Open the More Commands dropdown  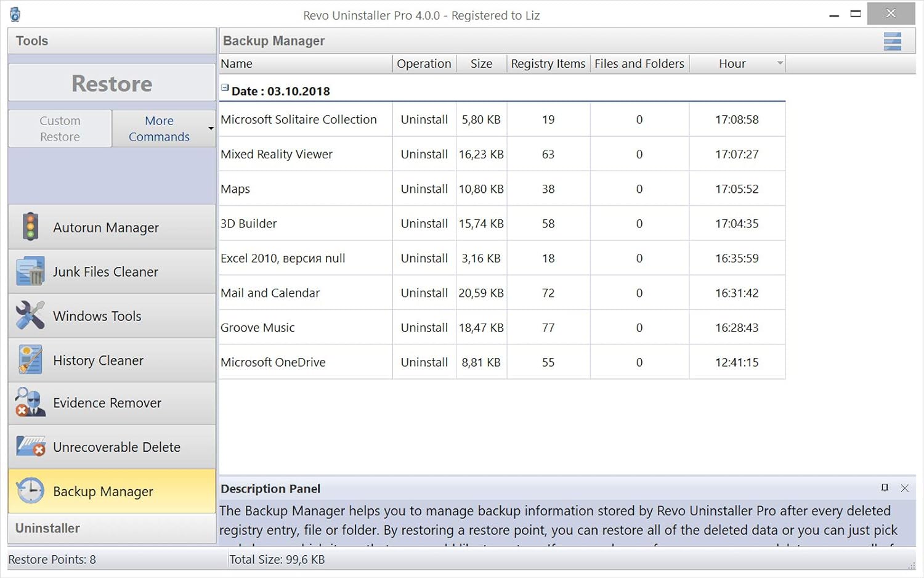coord(211,129)
